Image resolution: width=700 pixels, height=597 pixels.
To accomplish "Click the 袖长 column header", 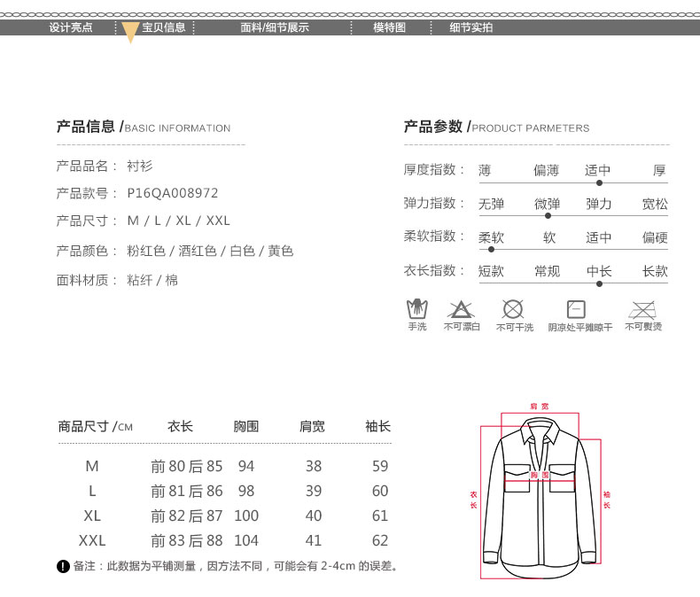I will [377, 427].
